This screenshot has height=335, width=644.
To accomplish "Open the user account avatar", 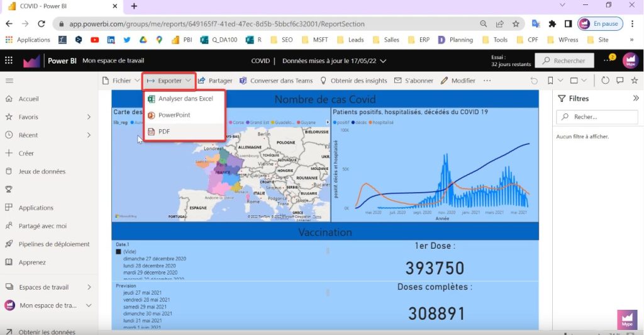I will click(630, 60).
